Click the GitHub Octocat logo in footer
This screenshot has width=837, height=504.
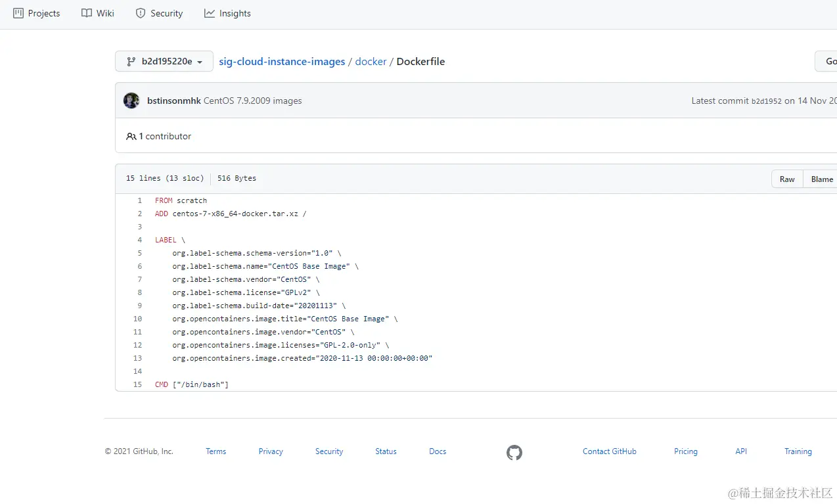514,452
